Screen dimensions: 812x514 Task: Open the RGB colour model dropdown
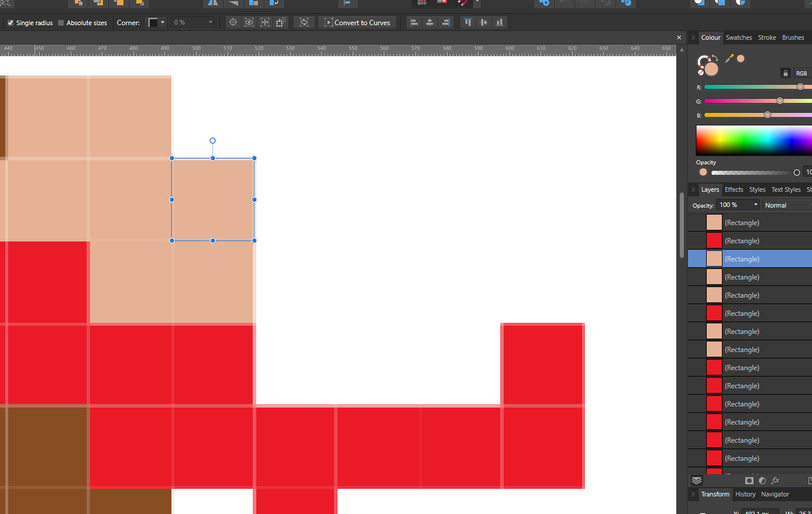coord(803,73)
